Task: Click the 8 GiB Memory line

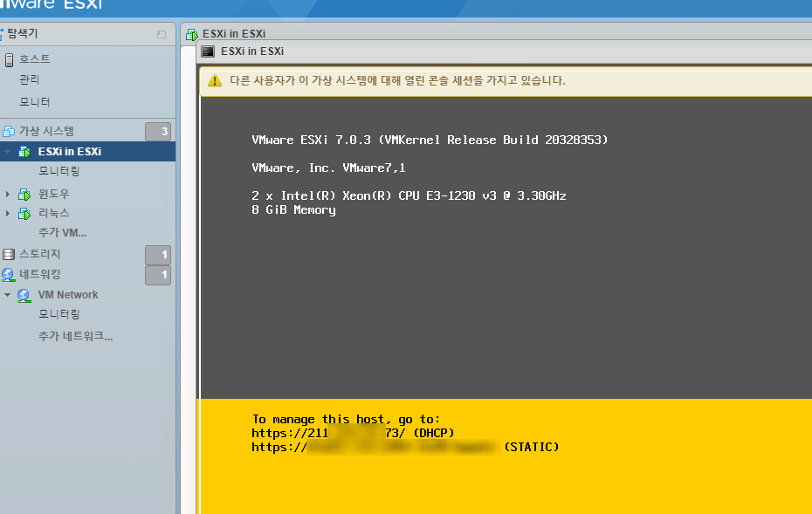Action: click(x=293, y=209)
